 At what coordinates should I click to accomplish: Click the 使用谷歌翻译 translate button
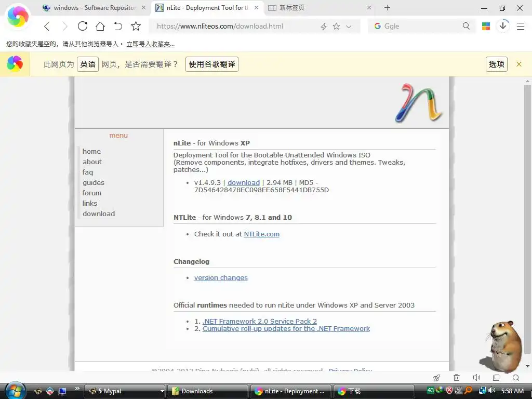click(x=212, y=64)
